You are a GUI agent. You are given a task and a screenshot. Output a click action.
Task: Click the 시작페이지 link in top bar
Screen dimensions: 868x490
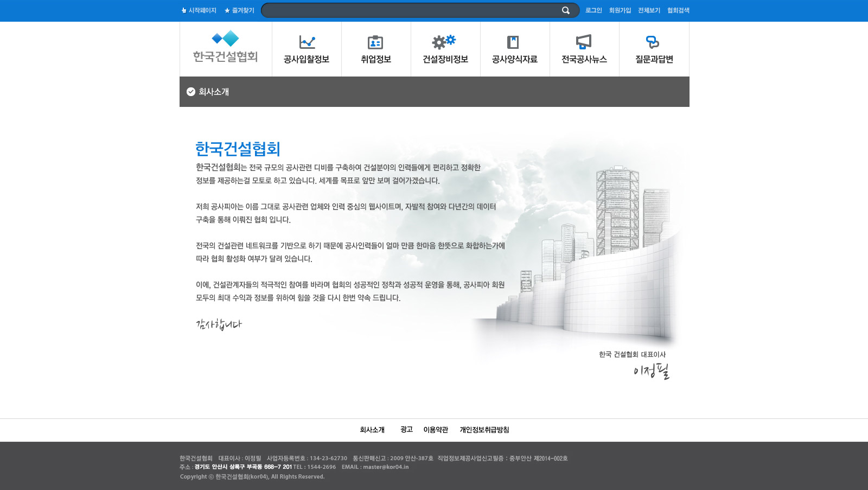199,10
